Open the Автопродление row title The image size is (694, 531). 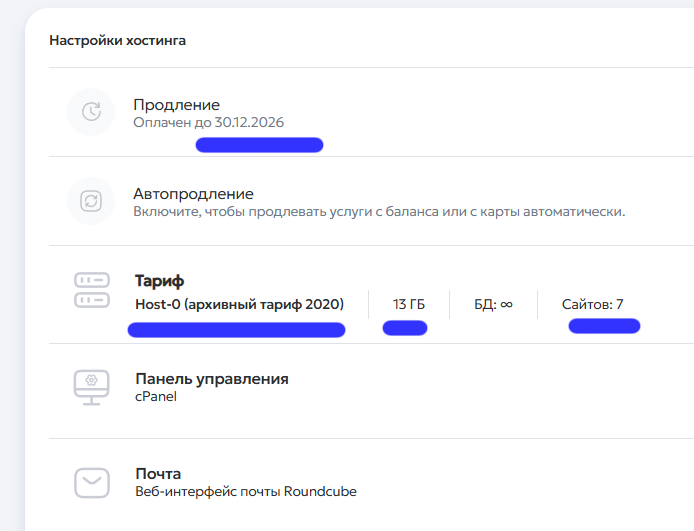(x=193, y=193)
